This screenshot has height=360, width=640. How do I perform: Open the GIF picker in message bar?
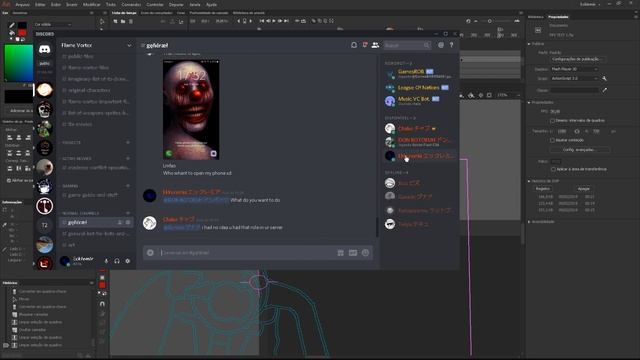click(x=353, y=253)
